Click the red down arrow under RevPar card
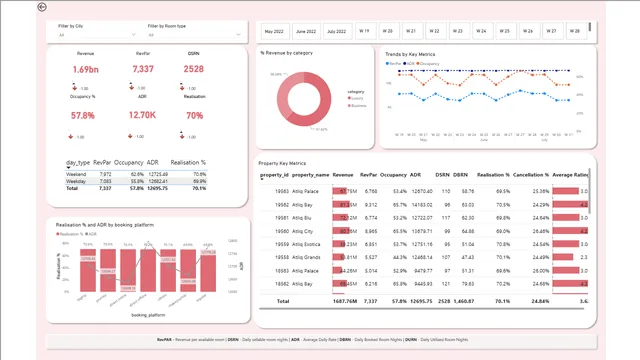The image size is (640, 360). [x=131, y=87]
